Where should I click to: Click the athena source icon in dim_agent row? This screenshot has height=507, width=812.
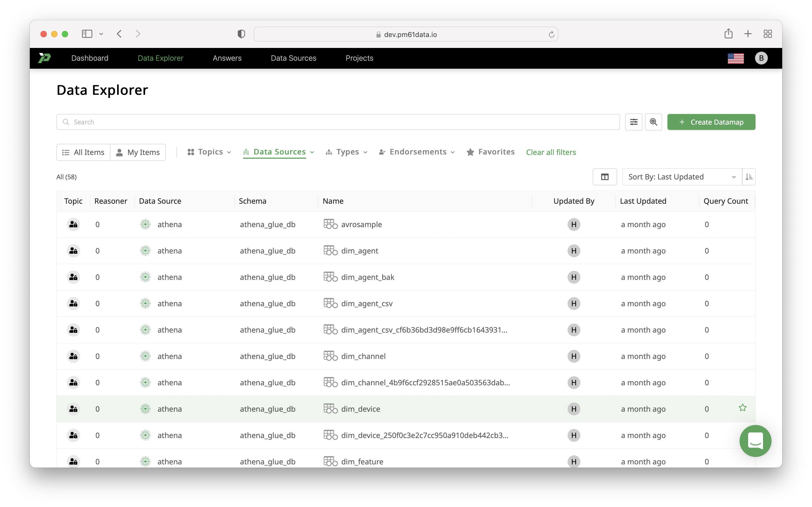point(145,251)
